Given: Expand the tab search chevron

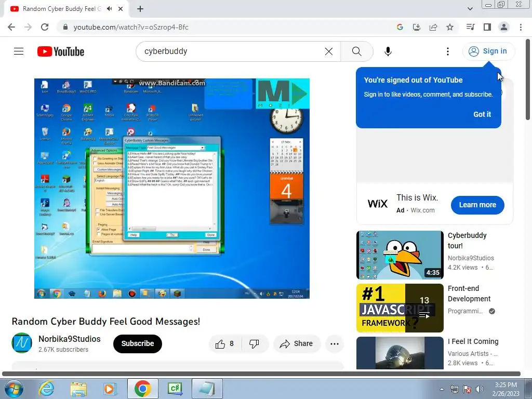Looking at the screenshot, I should (470, 9).
